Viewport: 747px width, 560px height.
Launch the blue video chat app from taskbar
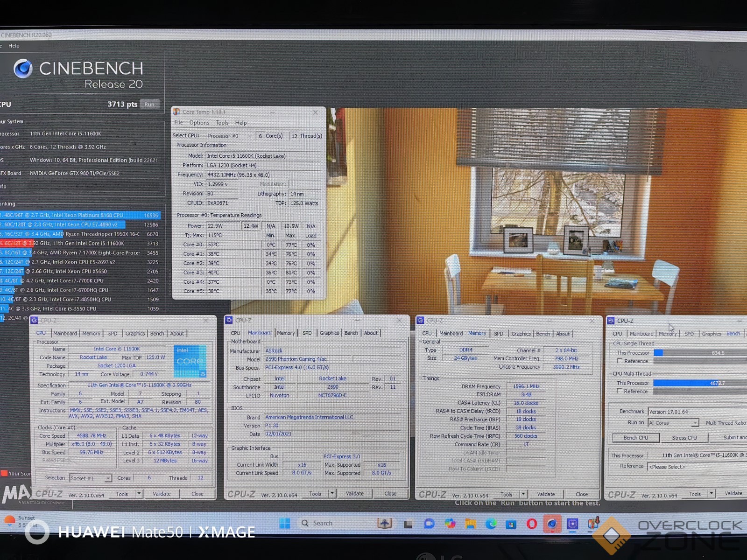[x=429, y=524]
